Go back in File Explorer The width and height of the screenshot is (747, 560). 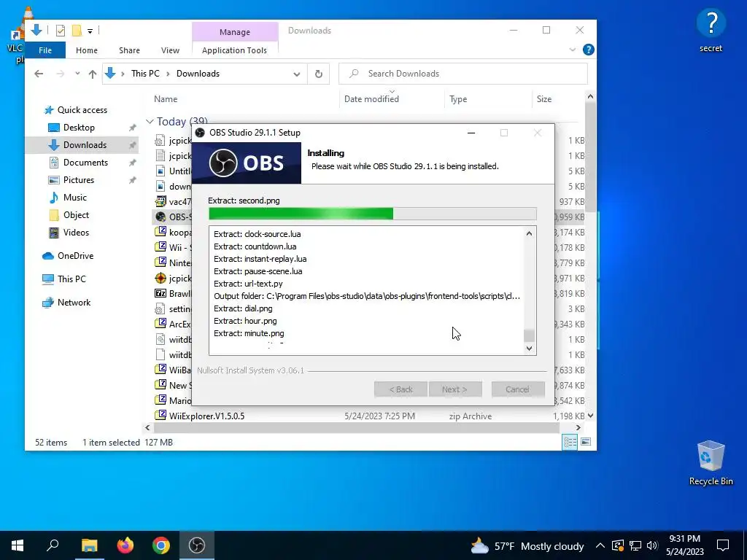coord(39,74)
